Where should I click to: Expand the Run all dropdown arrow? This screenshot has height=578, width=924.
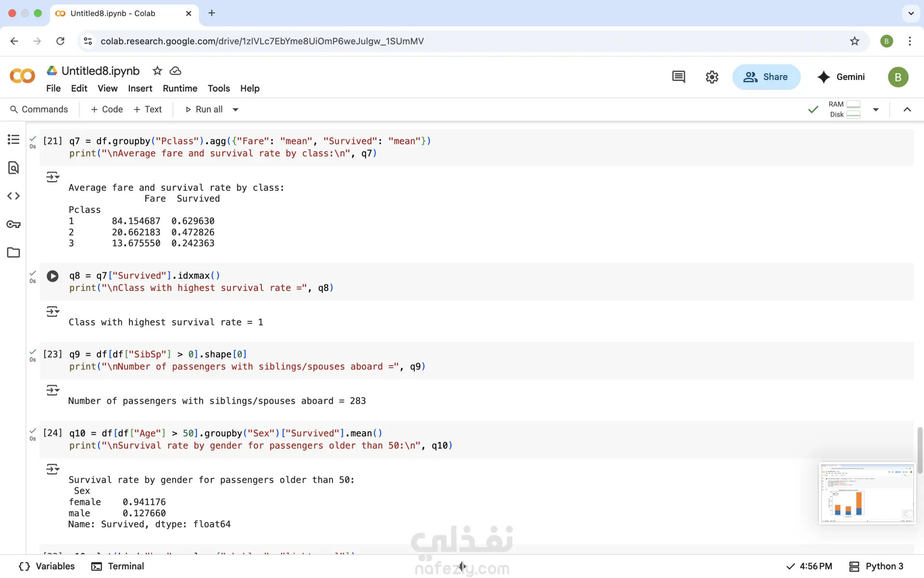click(x=235, y=110)
